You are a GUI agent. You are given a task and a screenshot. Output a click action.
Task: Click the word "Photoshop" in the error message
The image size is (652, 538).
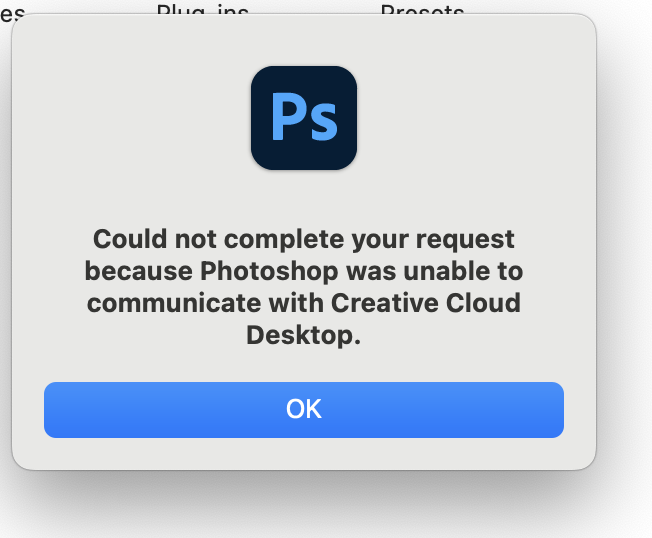(269, 272)
